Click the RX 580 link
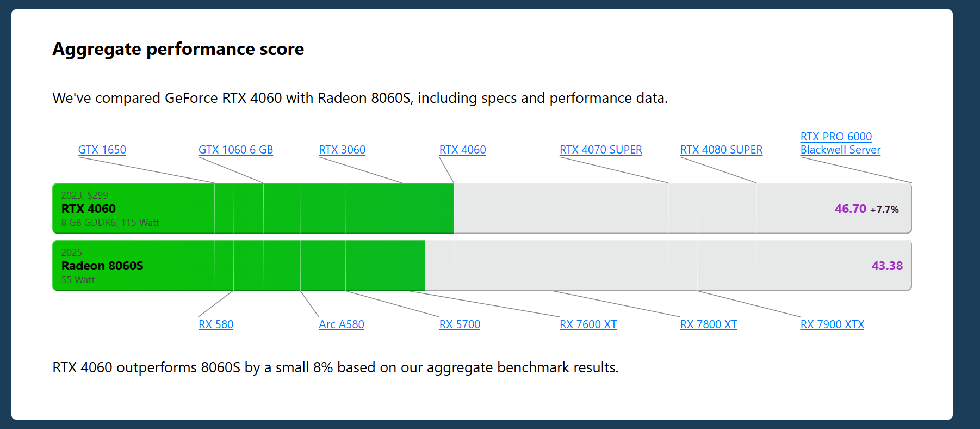Viewport: 980px width, 429px height. pos(216,324)
